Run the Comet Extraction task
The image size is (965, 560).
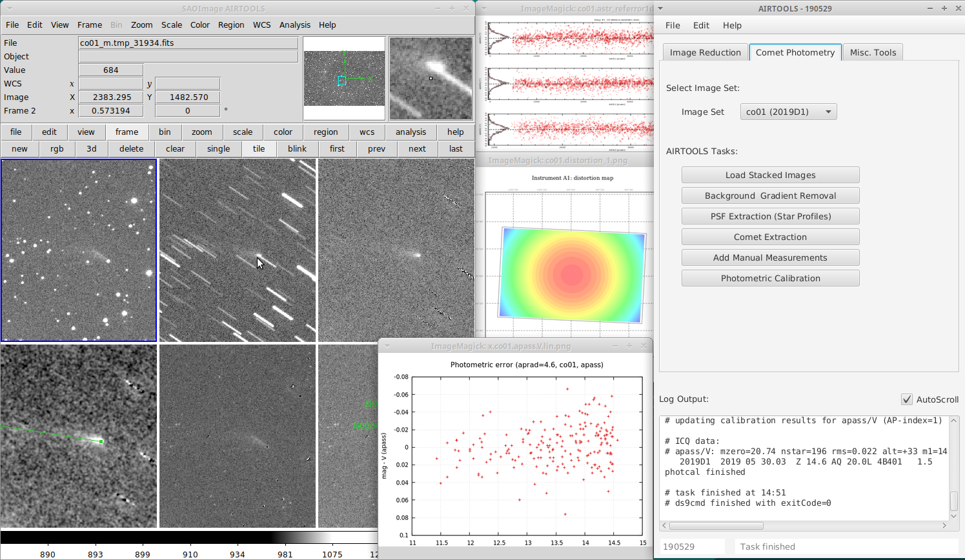771,237
